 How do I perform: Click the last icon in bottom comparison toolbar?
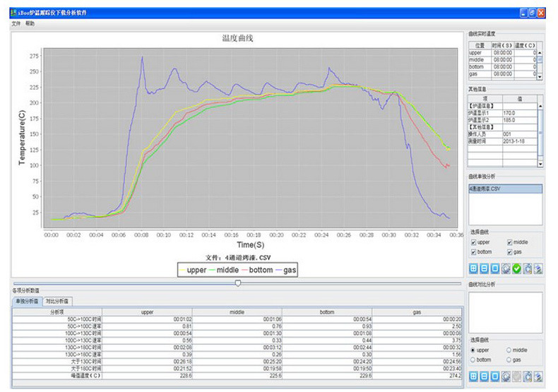tap(539, 377)
